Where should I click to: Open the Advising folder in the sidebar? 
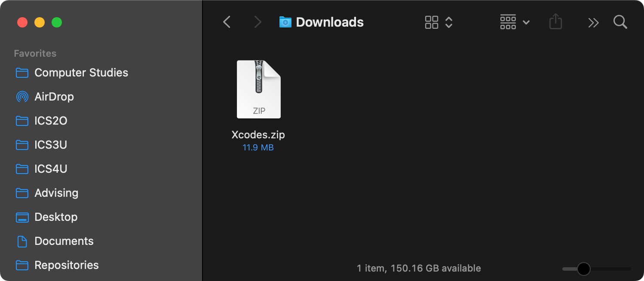pos(56,193)
